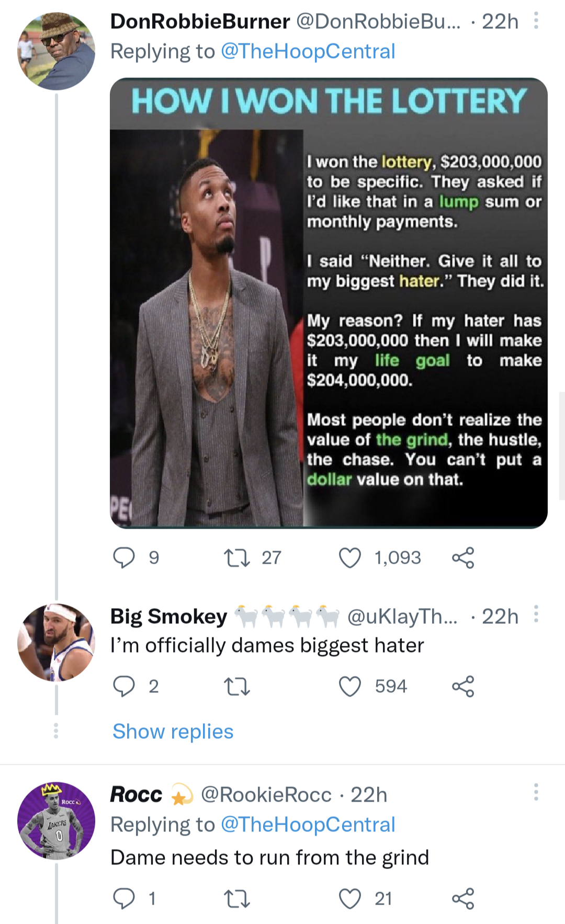Open @TheHoopCentral mention in Rocc's reply

point(308,825)
